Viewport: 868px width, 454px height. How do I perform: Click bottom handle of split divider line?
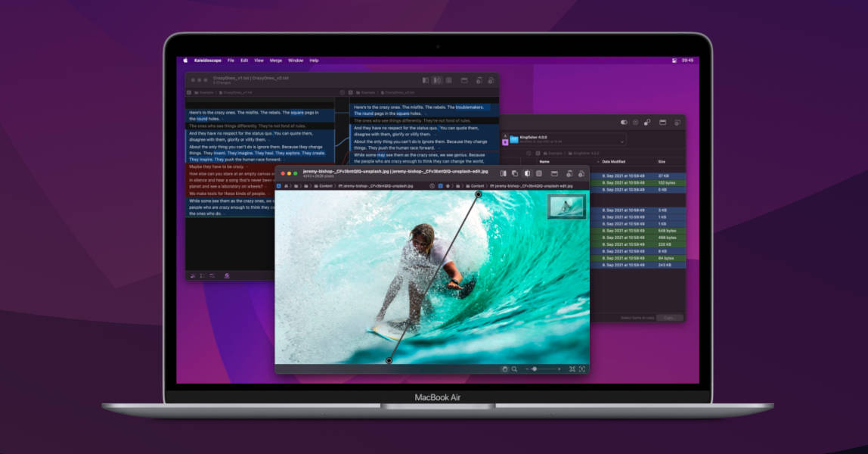[x=389, y=360]
